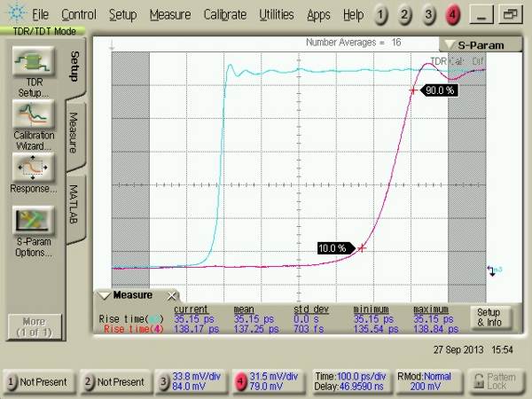
Task: Toggle channel 1 button in top bar
Action: click(x=381, y=15)
